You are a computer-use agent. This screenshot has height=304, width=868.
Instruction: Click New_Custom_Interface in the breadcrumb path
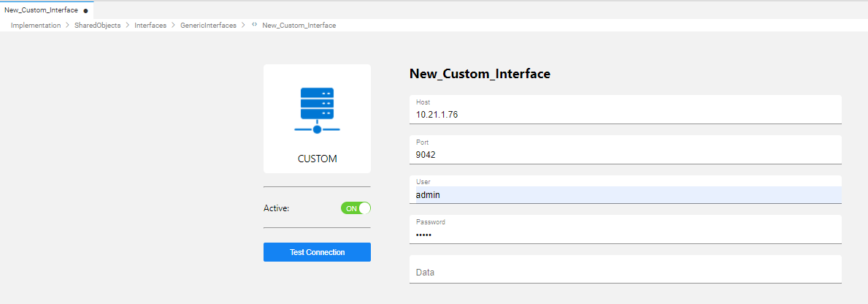tap(299, 25)
